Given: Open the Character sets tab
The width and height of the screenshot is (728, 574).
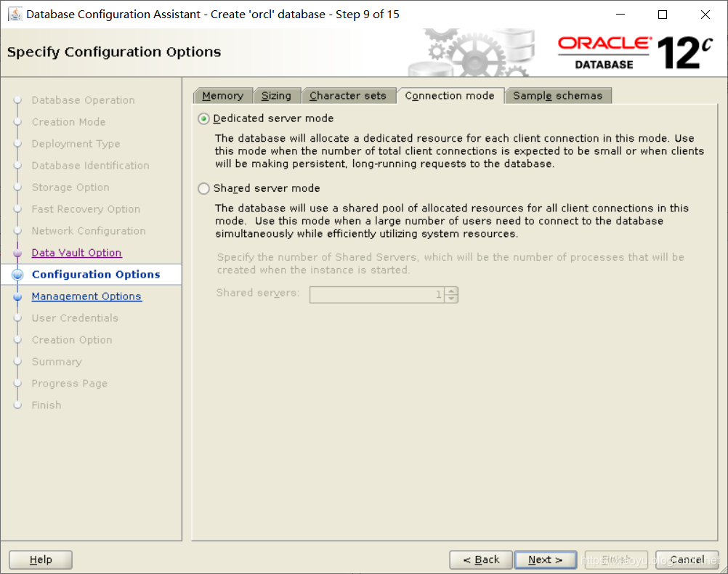Looking at the screenshot, I should tap(348, 96).
